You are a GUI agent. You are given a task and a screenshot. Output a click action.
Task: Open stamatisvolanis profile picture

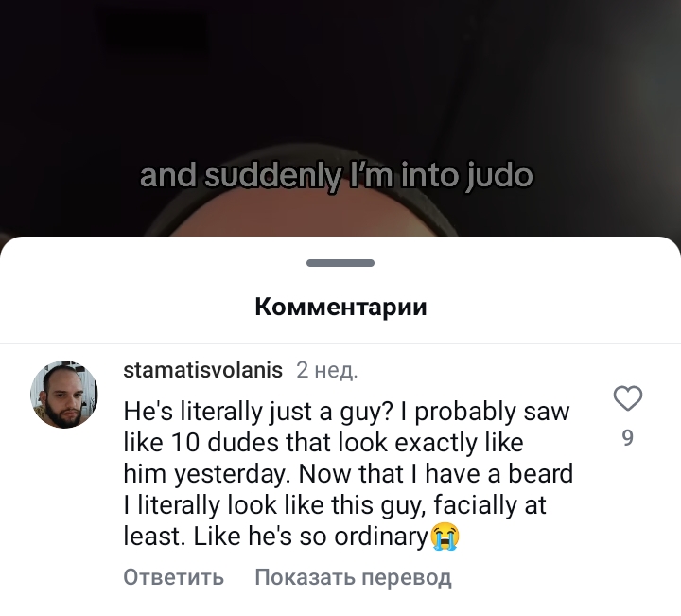64,394
